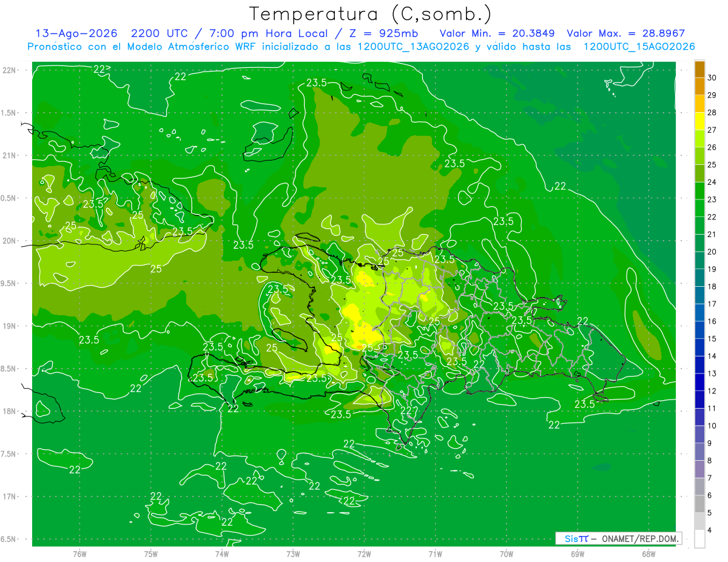Viewport: 728px width, 562px height.
Task: Click the '69W' longitude axis label
Action: coord(577,554)
